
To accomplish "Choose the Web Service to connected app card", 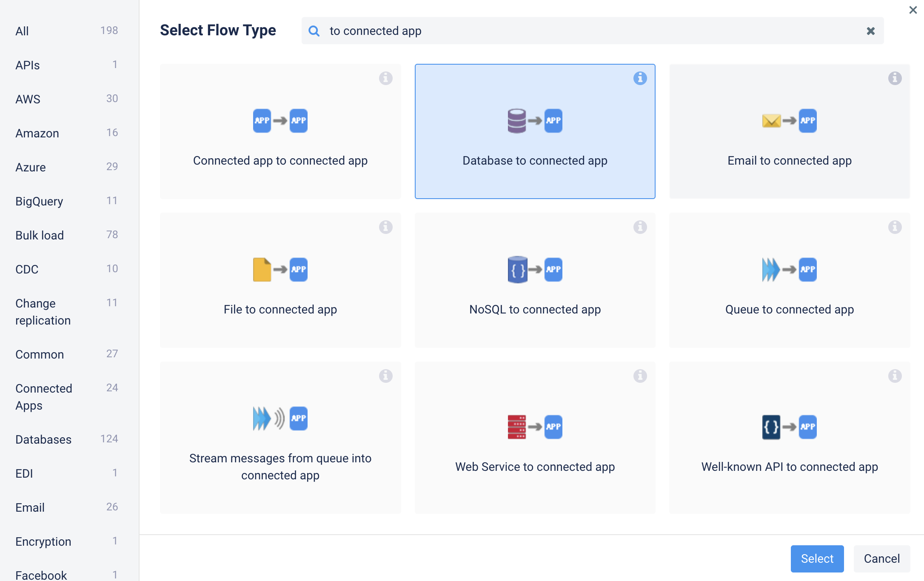I will tap(535, 438).
